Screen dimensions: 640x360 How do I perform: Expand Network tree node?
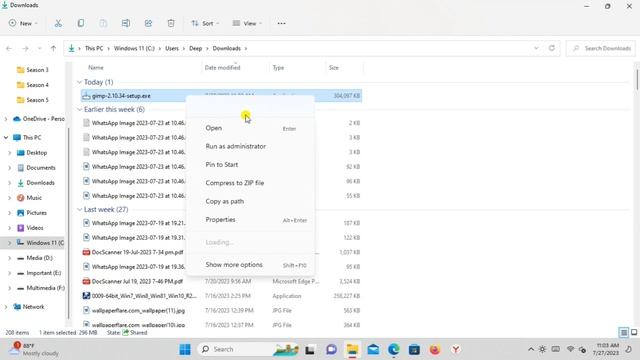[x=6, y=307]
